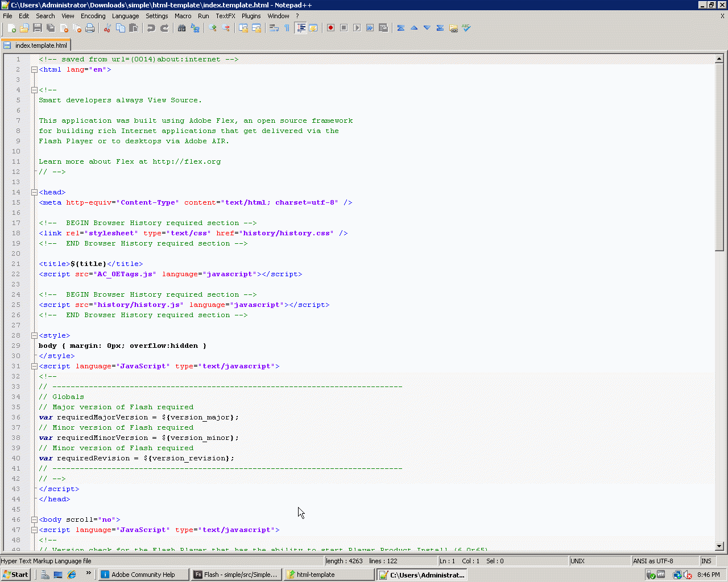This screenshot has width=728, height=582.
Task: Toggle the Show indent guide button
Action: [300, 28]
